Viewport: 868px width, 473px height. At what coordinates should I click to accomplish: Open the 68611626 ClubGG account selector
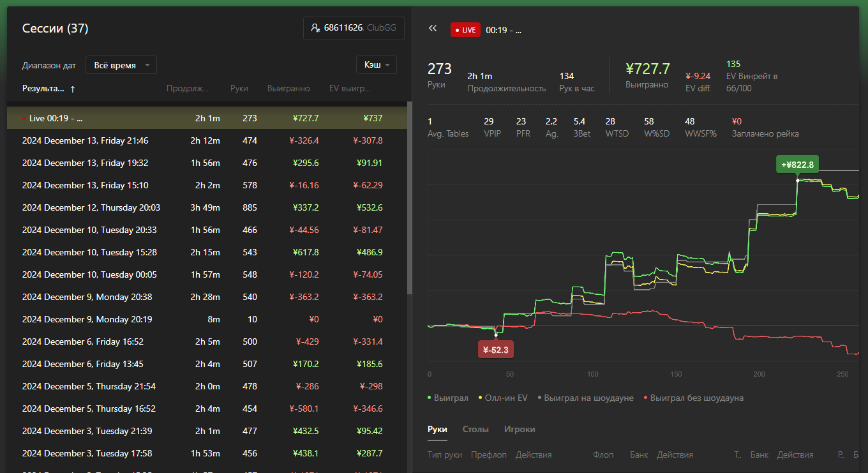pos(354,28)
